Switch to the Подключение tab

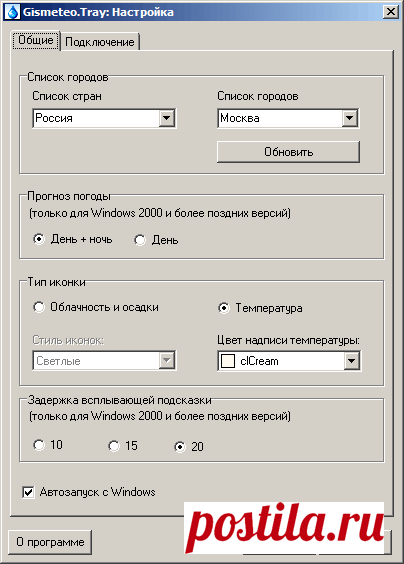(x=100, y=42)
